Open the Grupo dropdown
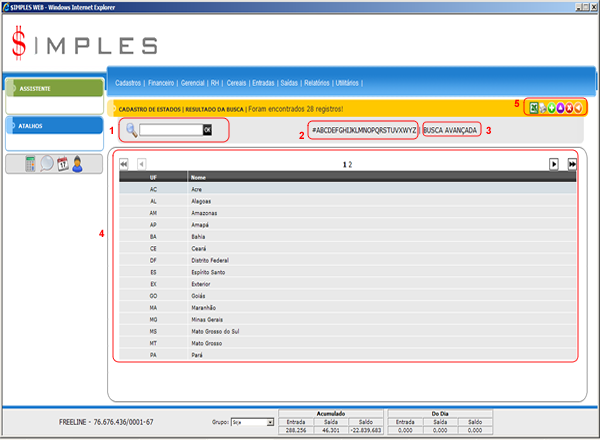The width and height of the screenshot is (600, 440). click(251, 423)
